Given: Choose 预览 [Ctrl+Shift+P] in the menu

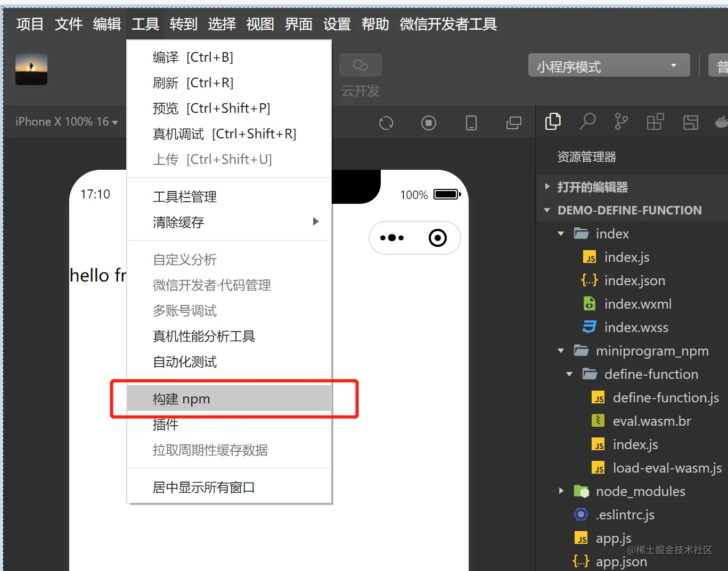Looking at the screenshot, I should [x=229, y=108].
